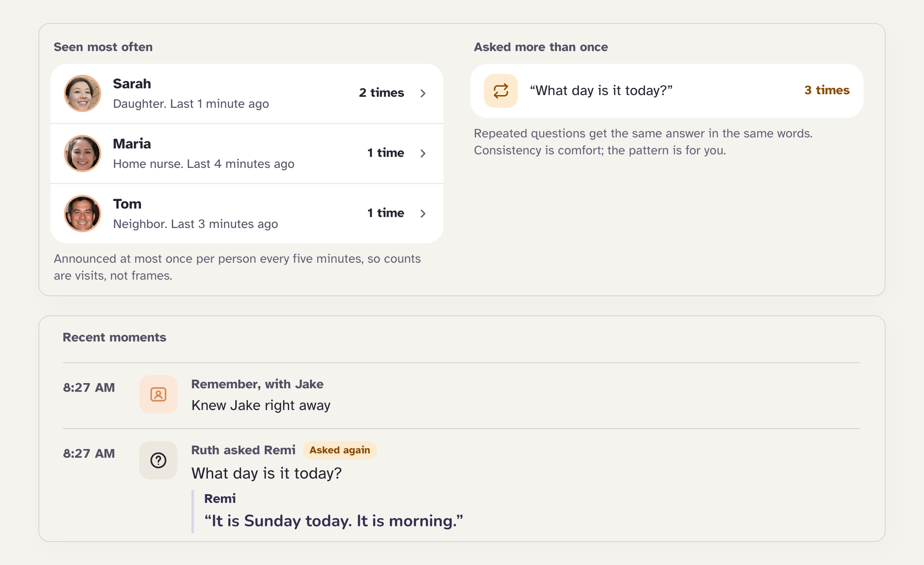Click "Neighbor. Last 3 minutes ago"
Viewport: 924px width, 565px height.
pos(195,224)
